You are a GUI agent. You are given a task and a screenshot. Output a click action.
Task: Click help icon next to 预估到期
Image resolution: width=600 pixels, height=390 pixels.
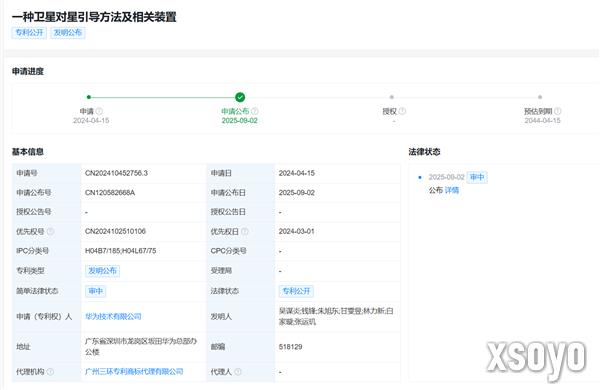[558, 111]
